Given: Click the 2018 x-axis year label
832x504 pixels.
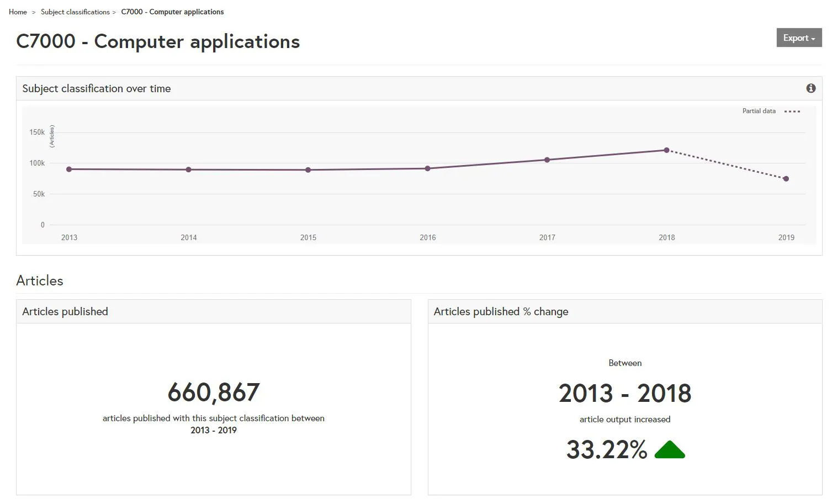Looking at the screenshot, I should (x=666, y=238).
